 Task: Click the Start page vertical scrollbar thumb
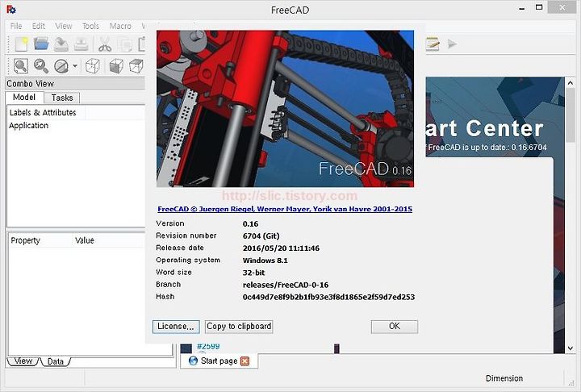tap(571, 115)
